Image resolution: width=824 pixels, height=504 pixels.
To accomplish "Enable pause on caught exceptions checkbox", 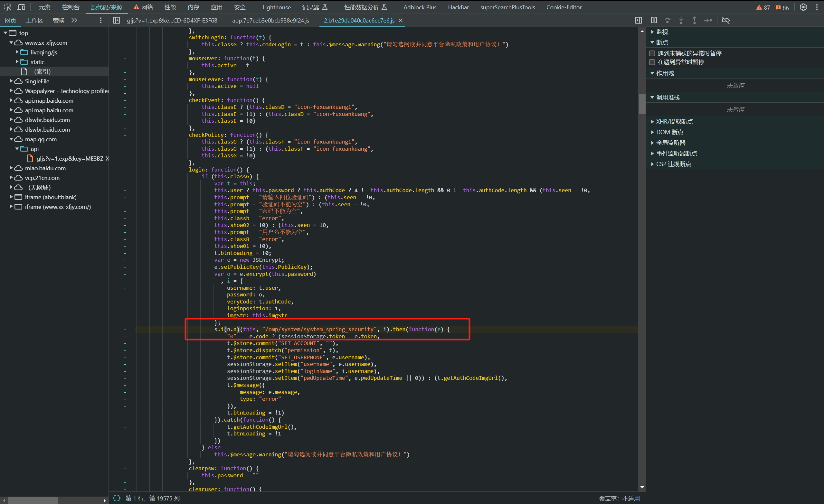I will pyautogui.click(x=652, y=62).
